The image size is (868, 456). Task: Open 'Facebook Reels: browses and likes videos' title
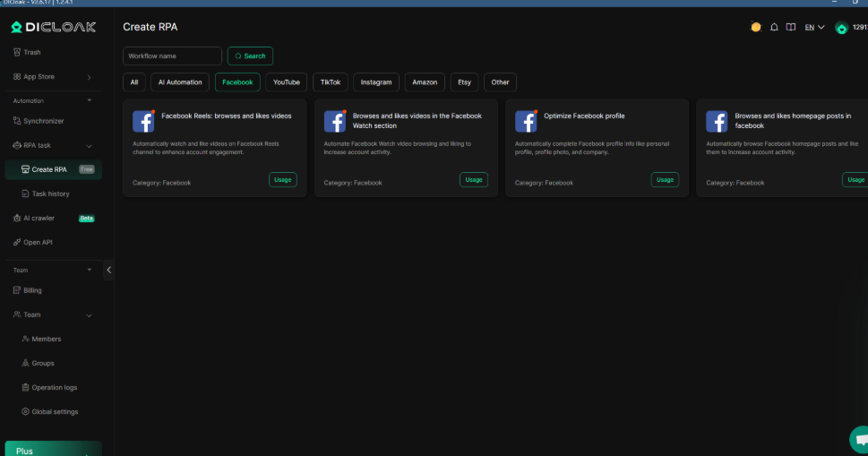tap(227, 116)
